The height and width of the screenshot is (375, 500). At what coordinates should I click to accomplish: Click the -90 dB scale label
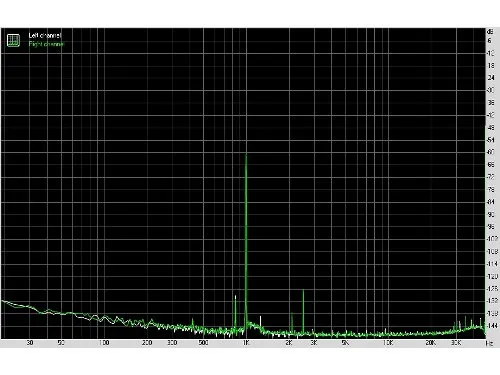(x=491, y=214)
